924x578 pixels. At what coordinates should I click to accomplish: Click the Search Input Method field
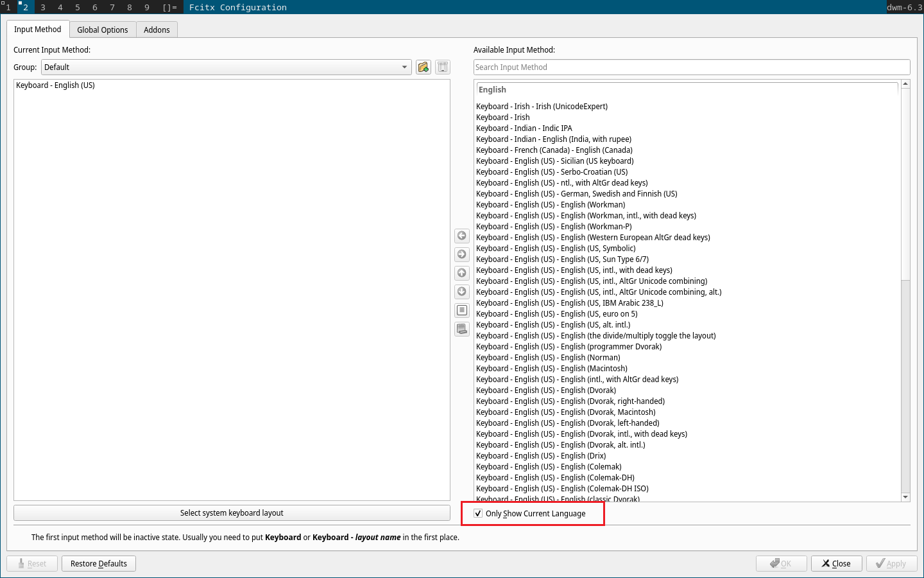[x=692, y=67]
